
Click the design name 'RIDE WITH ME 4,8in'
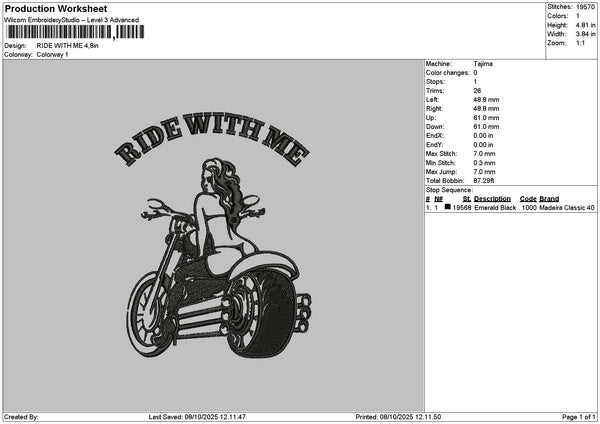(67, 46)
